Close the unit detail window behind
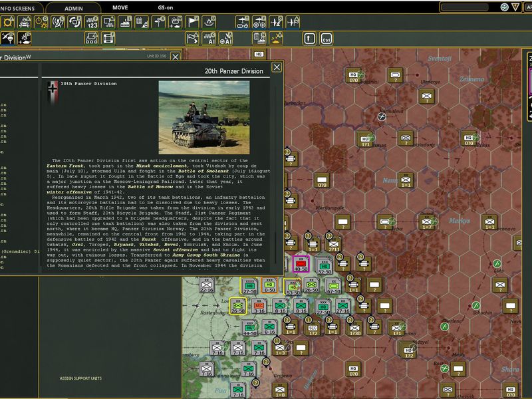This screenshot has width=532, height=399. 175,57
